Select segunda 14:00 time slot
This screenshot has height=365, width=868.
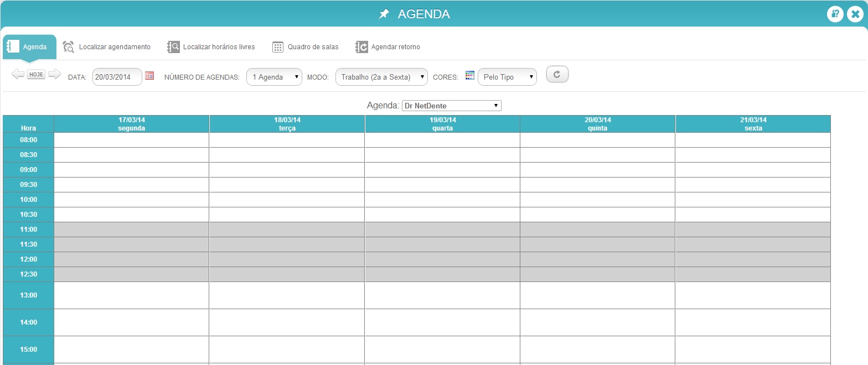tap(132, 322)
